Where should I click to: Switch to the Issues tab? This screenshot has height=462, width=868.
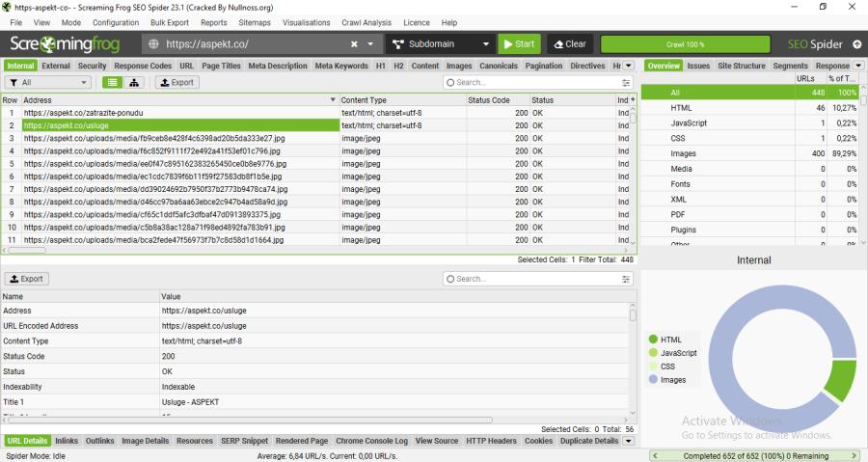[x=698, y=66]
